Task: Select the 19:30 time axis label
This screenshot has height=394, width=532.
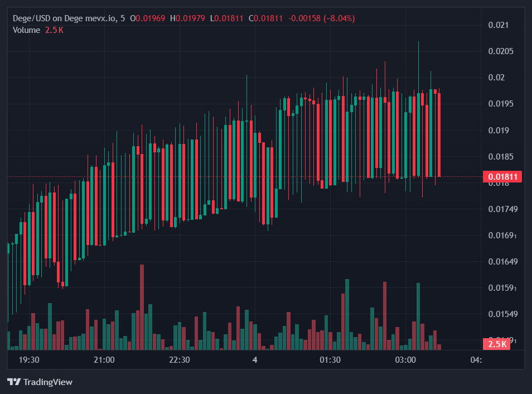Action: point(29,360)
